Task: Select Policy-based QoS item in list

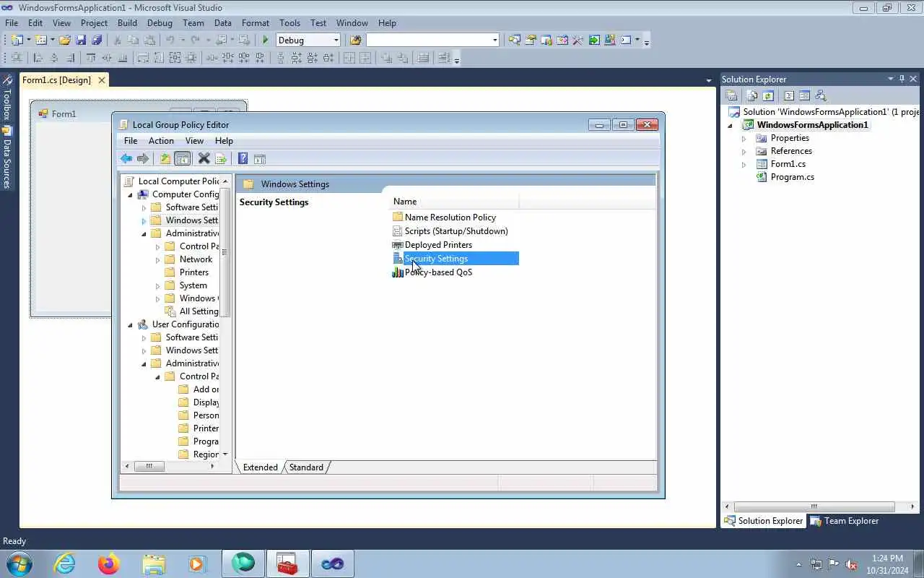Action: 438,272
